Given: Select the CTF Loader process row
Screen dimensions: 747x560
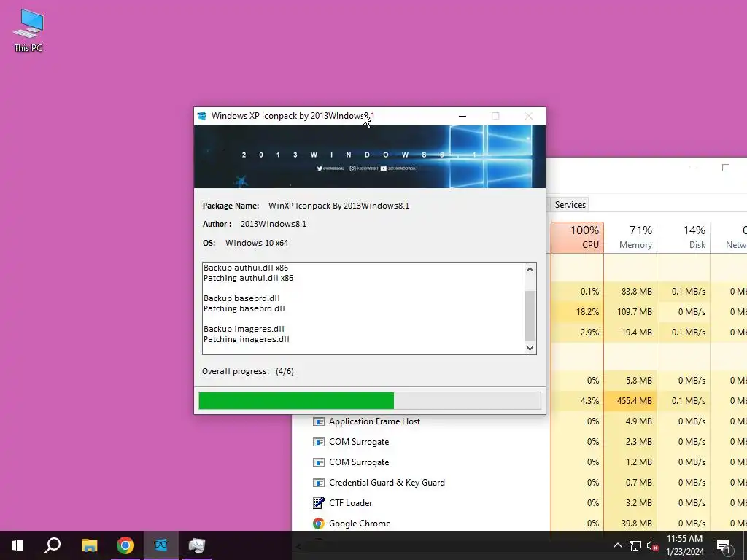Looking at the screenshot, I should pyautogui.click(x=519, y=503).
